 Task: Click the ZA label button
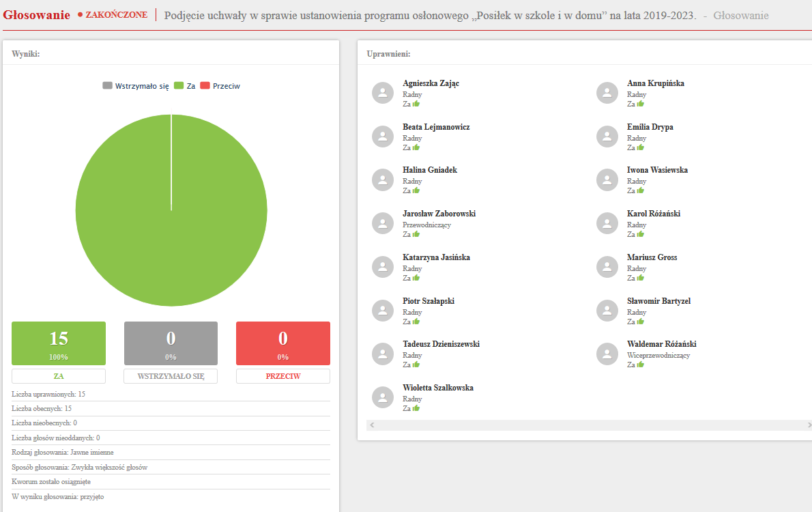[59, 376]
